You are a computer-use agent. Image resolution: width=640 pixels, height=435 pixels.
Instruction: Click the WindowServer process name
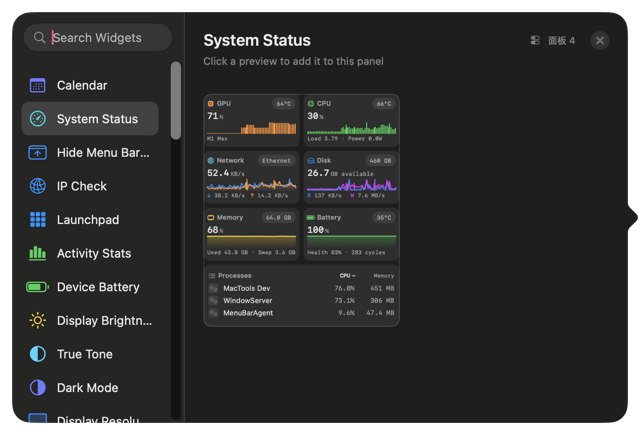pyautogui.click(x=247, y=300)
